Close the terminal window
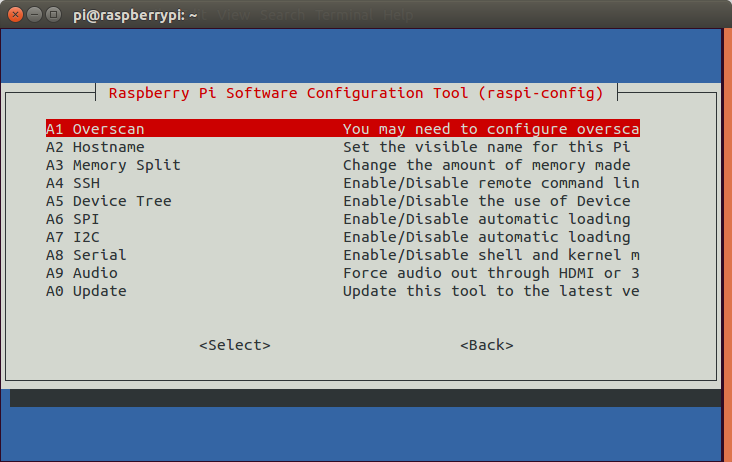 15,15
